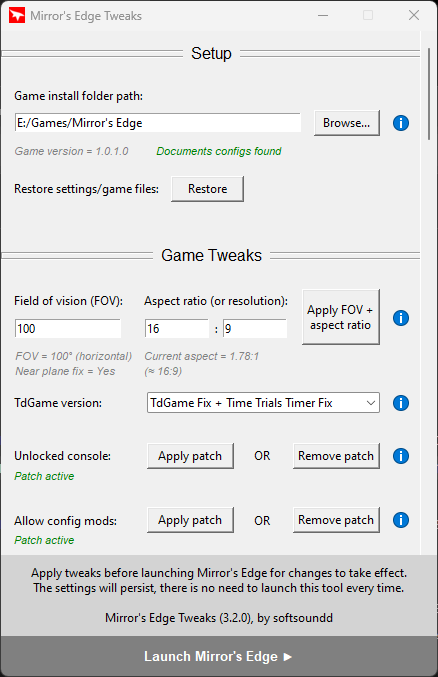438x677 pixels.
Task: Click info icon next to TdGame version
Action: click(401, 403)
